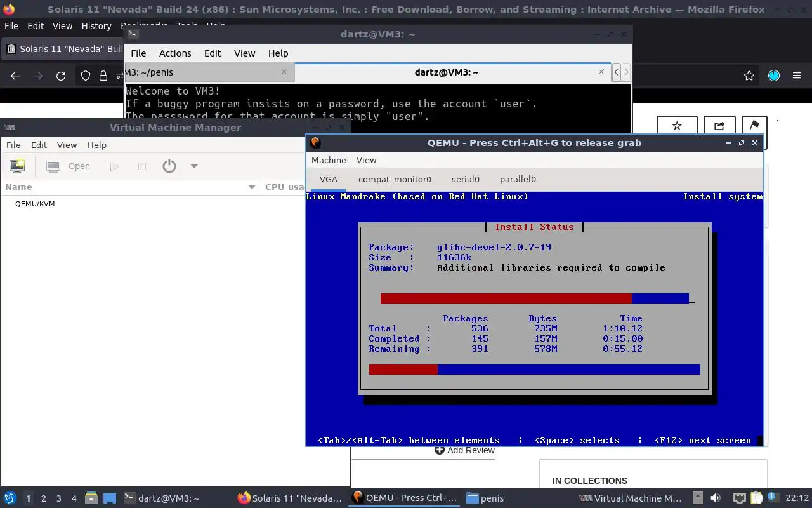The width and height of the screenshot is (812, 508).
Task: Activate Solaris 11 Firefox taskbar entry
Action: point(291,498)
